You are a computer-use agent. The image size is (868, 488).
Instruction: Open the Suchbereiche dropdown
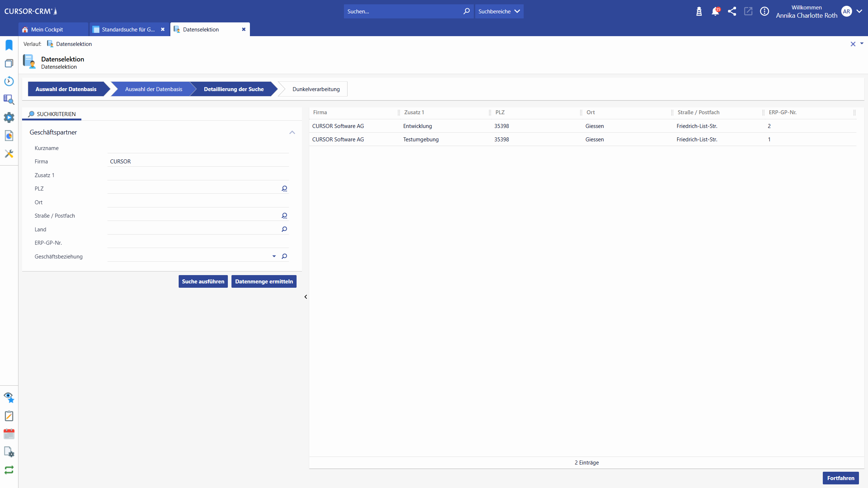click(x=499, y=11)
